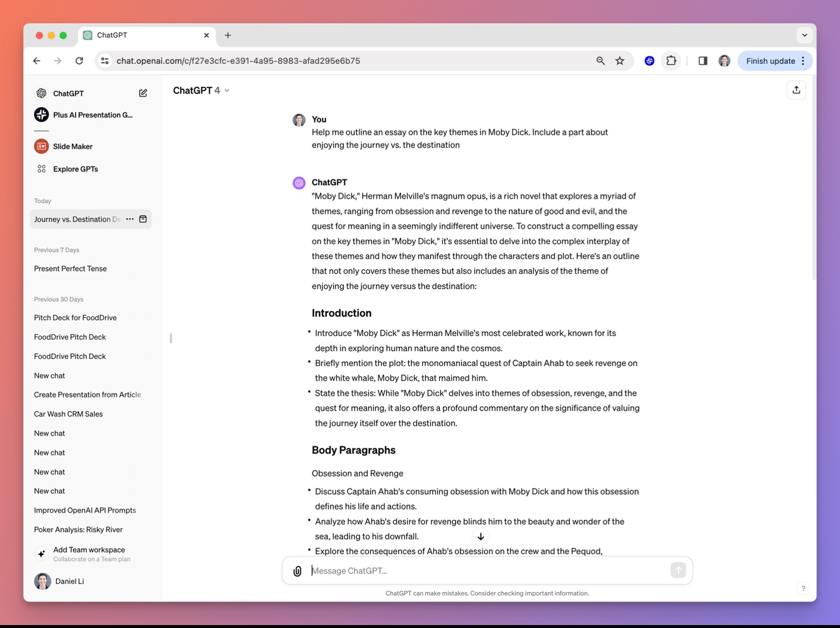Click the Body Paragraphs heading text
This screenshot has width=840, height=628.
tap(353, 450)
